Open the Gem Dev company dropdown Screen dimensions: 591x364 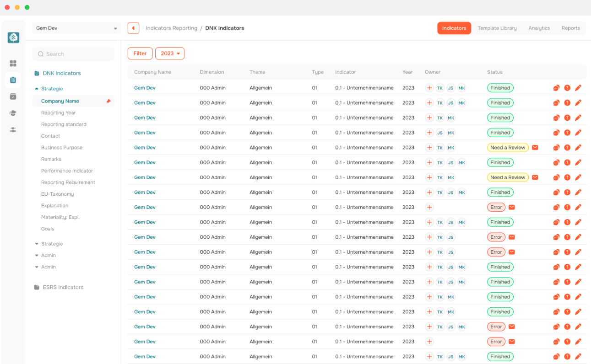pyautogui.click(x=76, y=28)
